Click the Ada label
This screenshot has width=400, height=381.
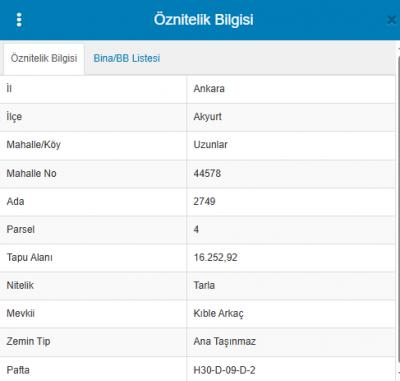tap(15, 201)
